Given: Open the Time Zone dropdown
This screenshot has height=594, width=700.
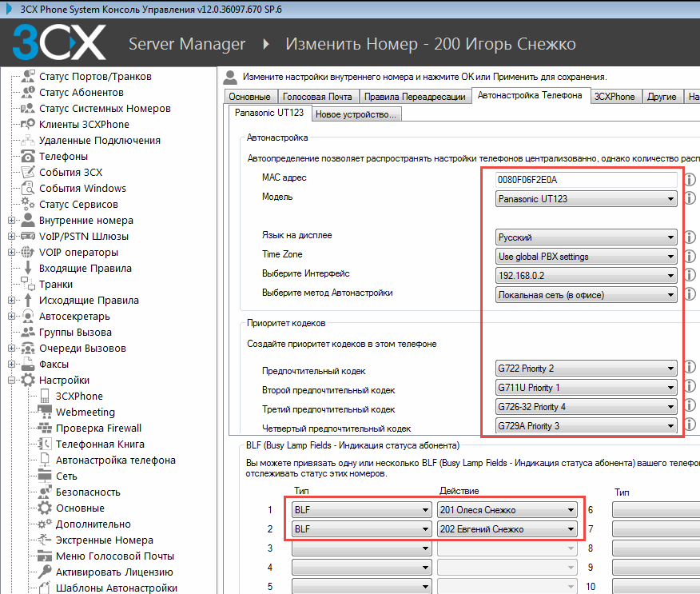Looking at the screenshot, I should [587, 257].
